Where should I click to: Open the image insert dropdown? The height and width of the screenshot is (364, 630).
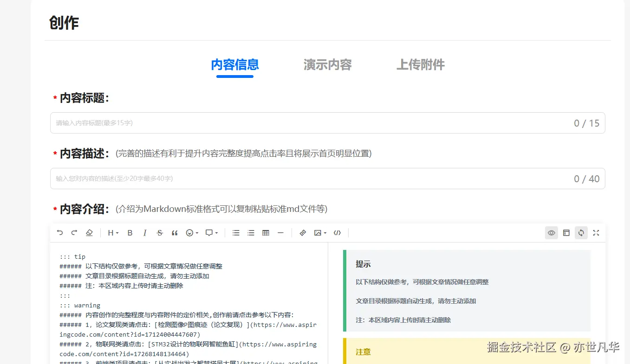click(x=318, y=232)
